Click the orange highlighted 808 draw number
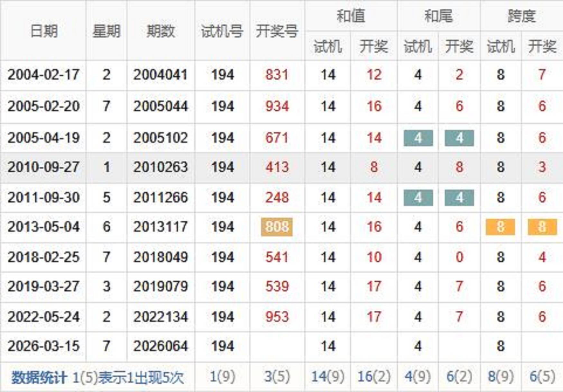 [x=277, y=227]
